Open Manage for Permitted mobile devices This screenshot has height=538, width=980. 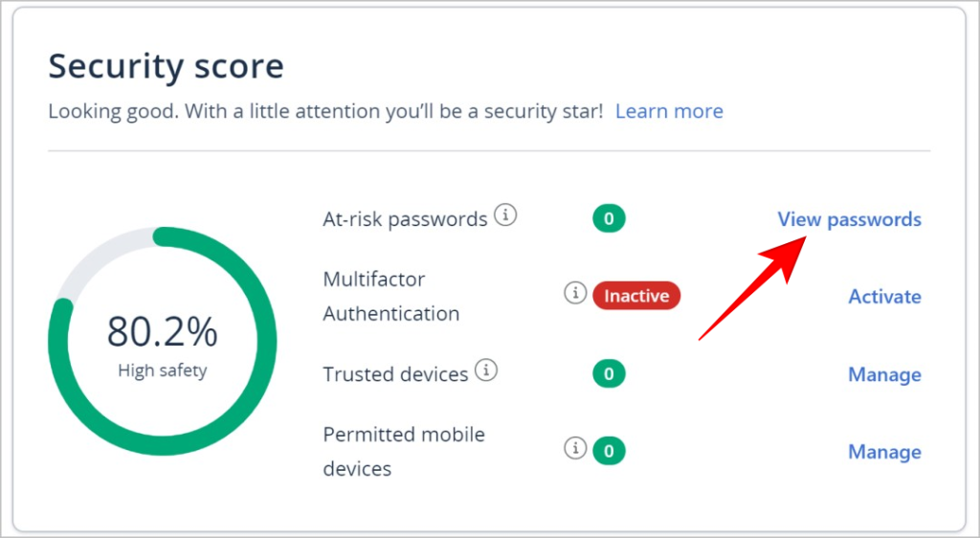click(884, 452)
